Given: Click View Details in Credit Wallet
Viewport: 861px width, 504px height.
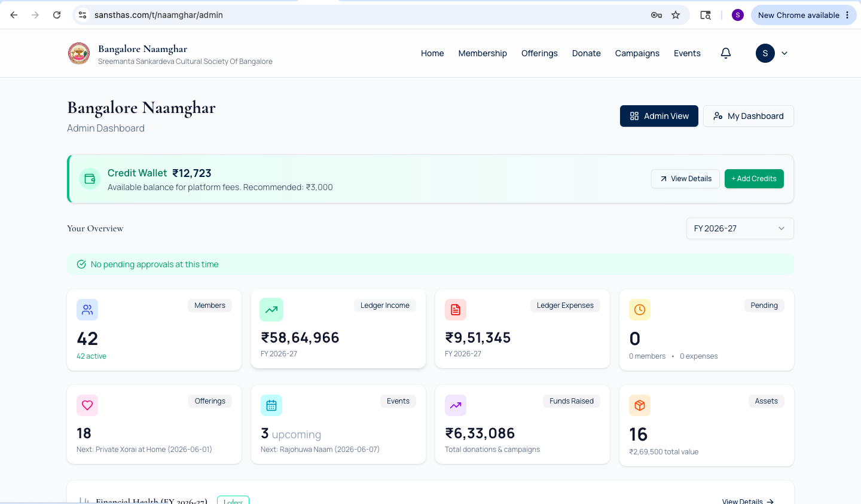Looking at the screenshot, I should [685, 179].
